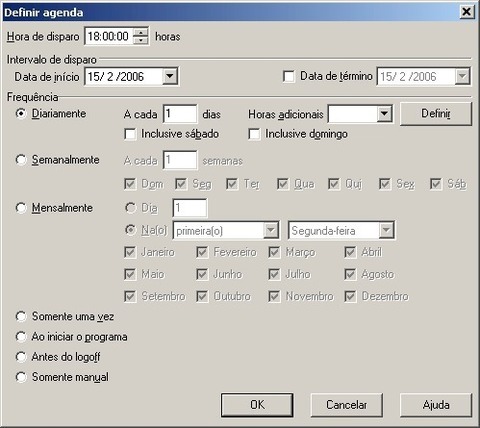Choose Antes do logoff option

pyautogui.click(x=21, y=357)
